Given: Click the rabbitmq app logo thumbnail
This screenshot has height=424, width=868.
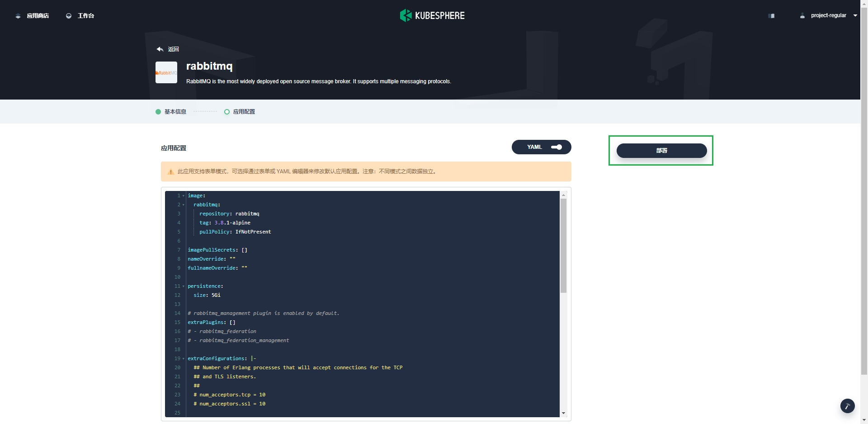Looking at the screenshot, I should click(x=166, y=72).
